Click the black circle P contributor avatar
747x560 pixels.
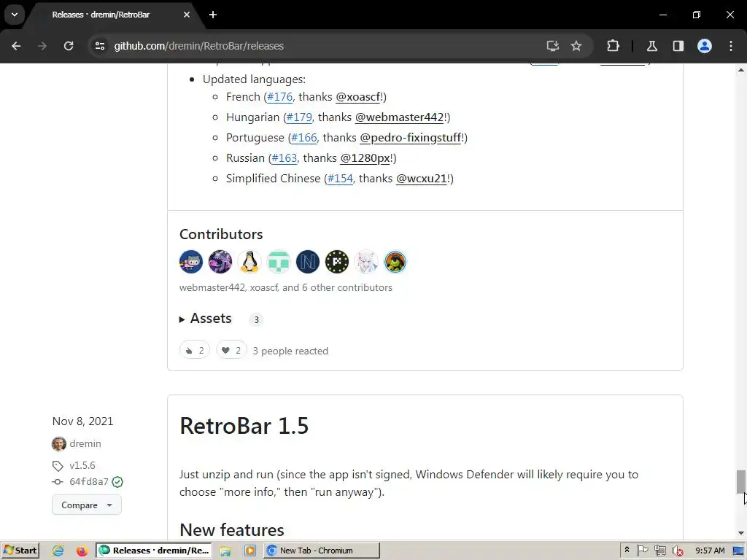tap(337, 262)
